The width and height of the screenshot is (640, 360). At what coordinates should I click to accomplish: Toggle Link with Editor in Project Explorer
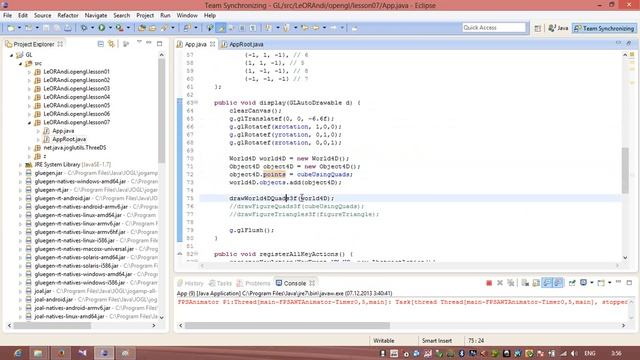111,44
